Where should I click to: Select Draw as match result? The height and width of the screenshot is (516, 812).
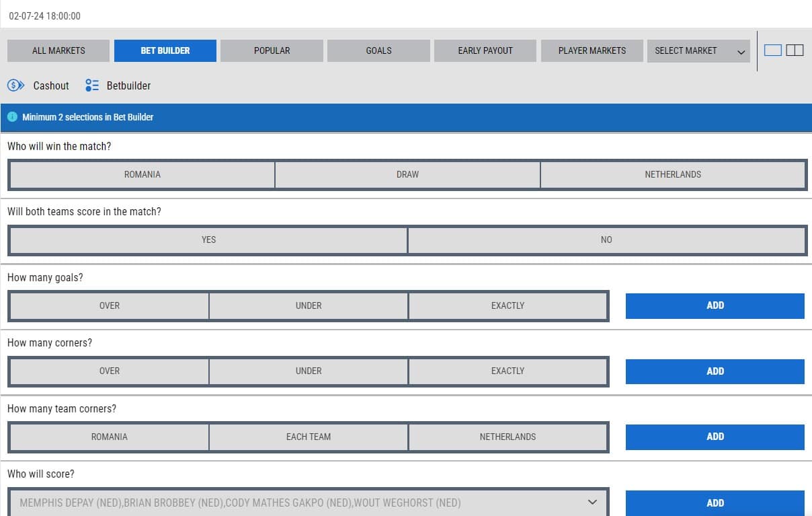point(407,175)
